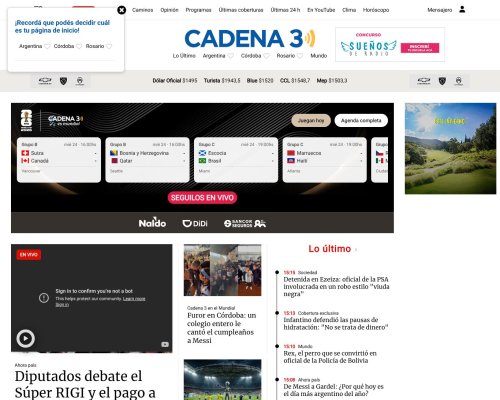This screenshot has width=500, height=400.
Task: Open the Messi birthday school photo
Action: [x=222, y=270]
